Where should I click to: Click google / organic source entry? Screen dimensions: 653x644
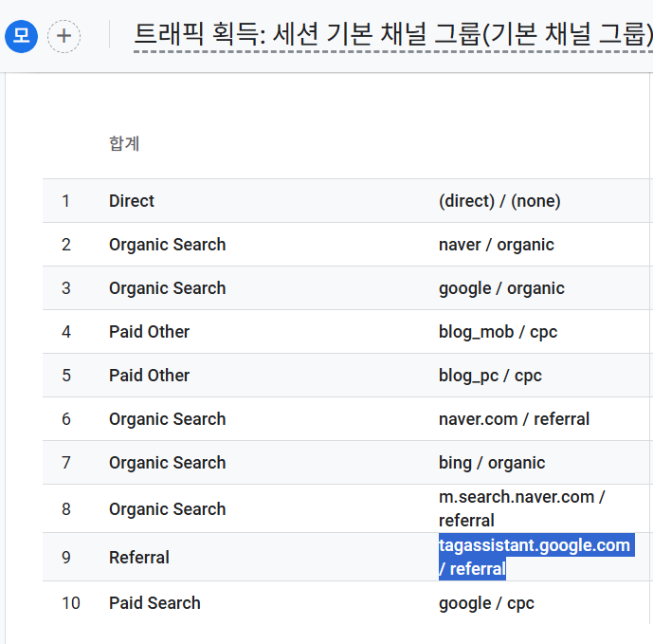coord(501,288)
